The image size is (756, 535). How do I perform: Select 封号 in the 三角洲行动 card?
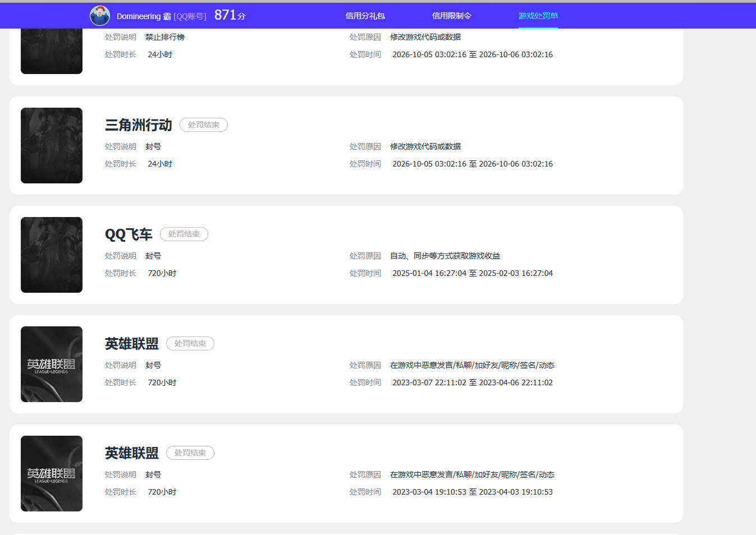153,146
